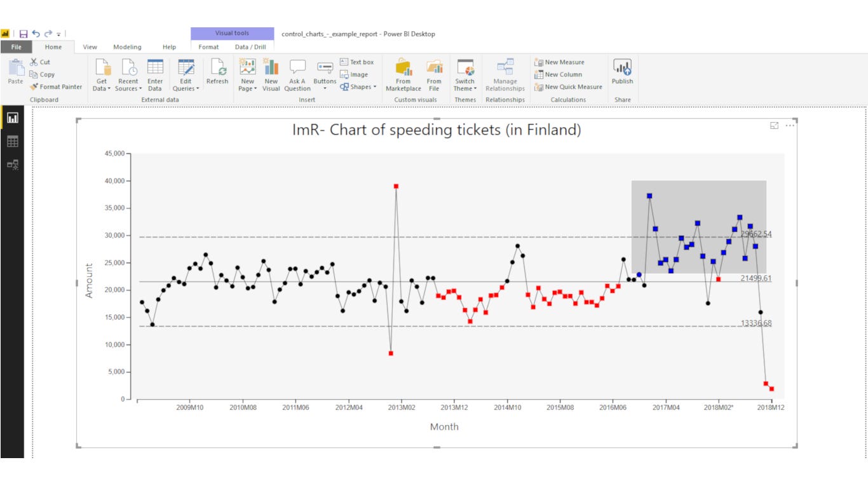868x488 pixels.
Task: Switch to Data view in the sidebar
Action: 14,140
